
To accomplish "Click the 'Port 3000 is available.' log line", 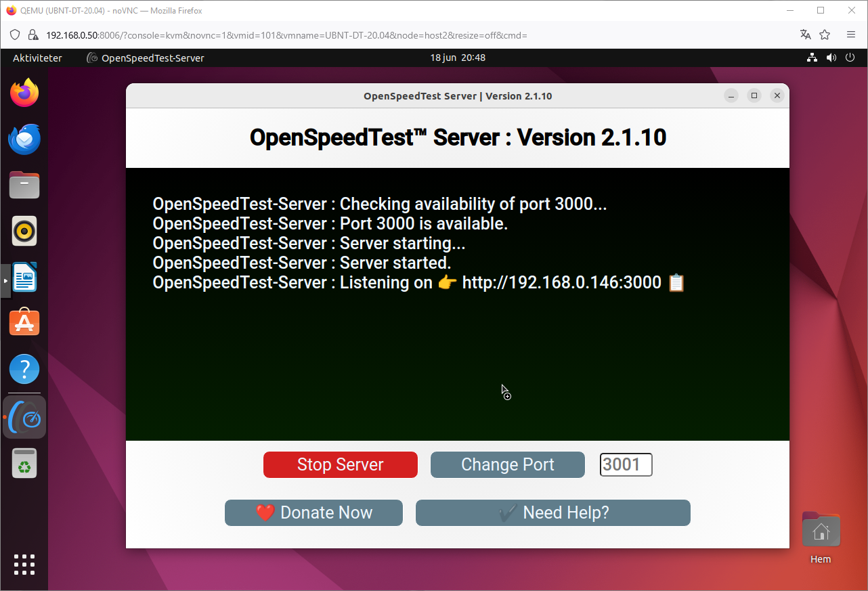I will pos(330,223).
